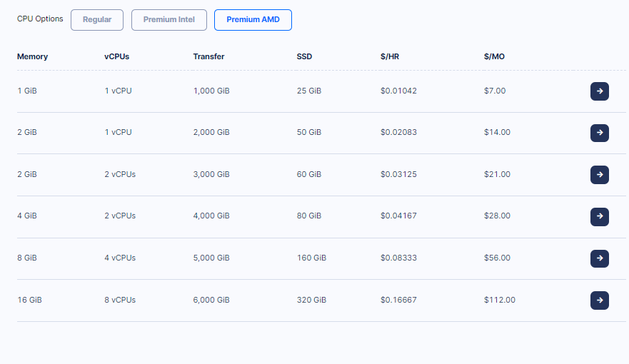Click the $/HR column header
This screenshot has width=629, height=364.
390,56
